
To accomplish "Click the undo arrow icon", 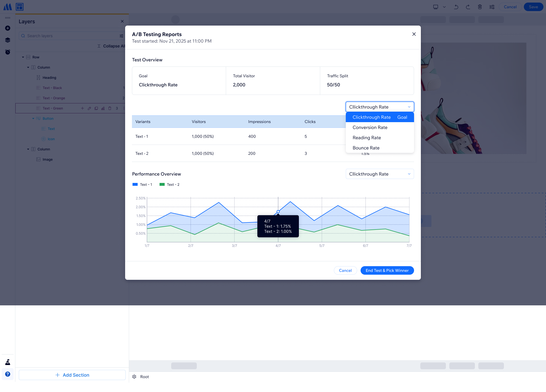I will pos(456,7).
